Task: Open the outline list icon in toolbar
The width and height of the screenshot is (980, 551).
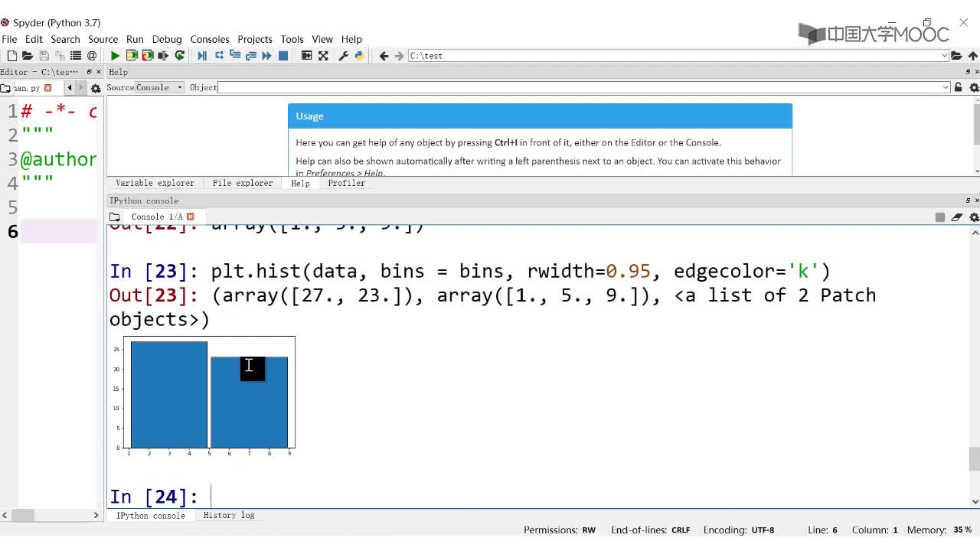Action: [76, 56]
